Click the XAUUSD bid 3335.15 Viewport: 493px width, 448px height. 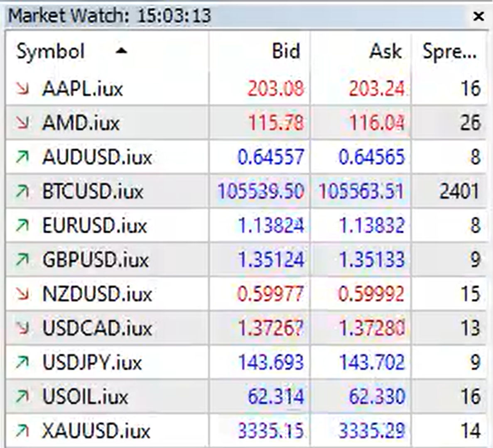(x=271, y=431)
